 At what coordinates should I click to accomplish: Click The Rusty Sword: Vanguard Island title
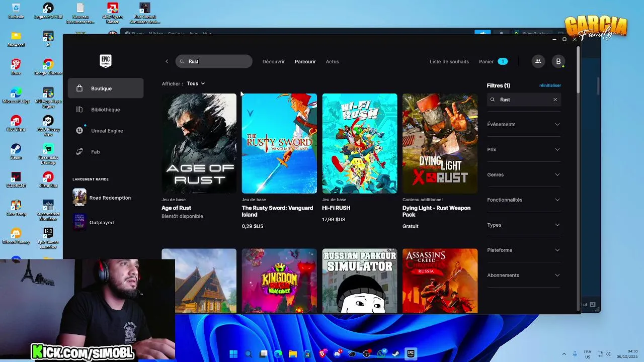(x=277, y=211)
